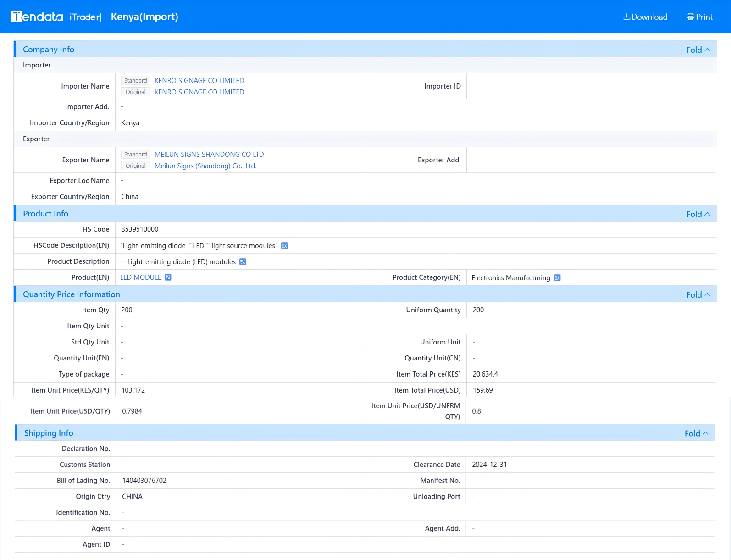Click translate icon next to LED MODULE

point(168,277)
